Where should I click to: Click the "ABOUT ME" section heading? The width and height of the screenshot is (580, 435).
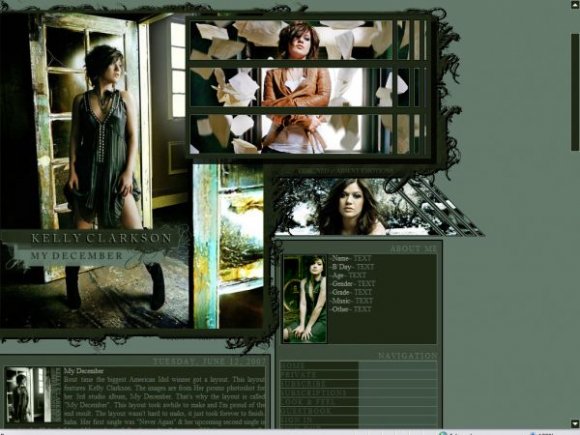pyautogui.click(x=414, y=249)
